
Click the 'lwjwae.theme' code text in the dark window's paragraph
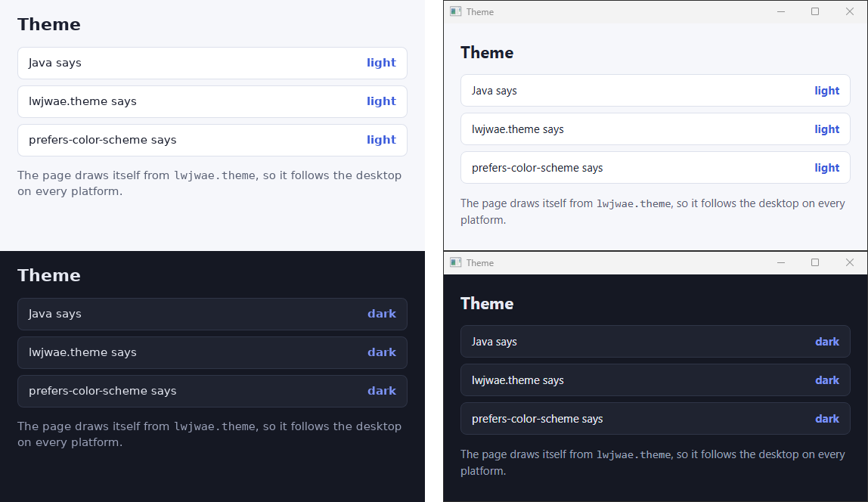tap(634, 455)
